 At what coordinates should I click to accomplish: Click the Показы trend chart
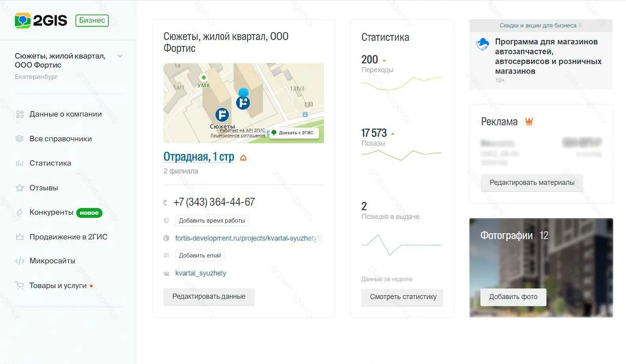pos(401,155)
